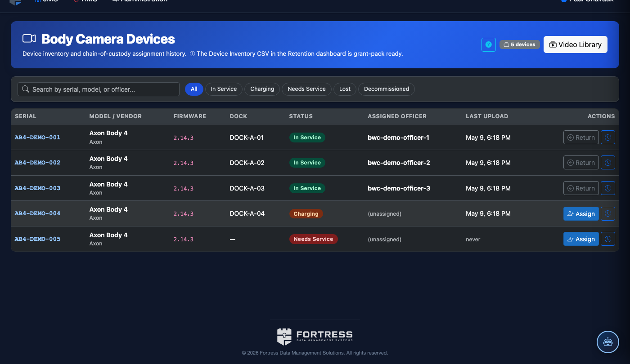The height and width of the screenshot is (364, 630).
Task: Click the help question mark icon
Action: 489,44
